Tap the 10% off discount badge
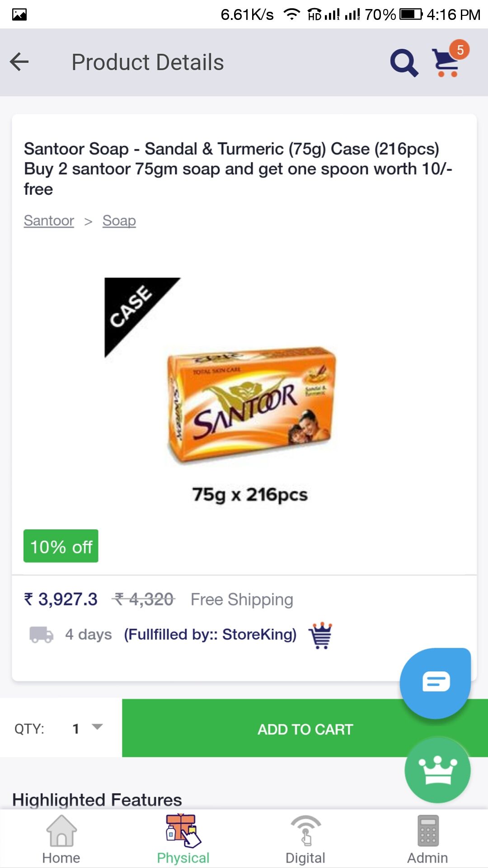This screenshot has height=868, width=488. (x=61, y=546)
